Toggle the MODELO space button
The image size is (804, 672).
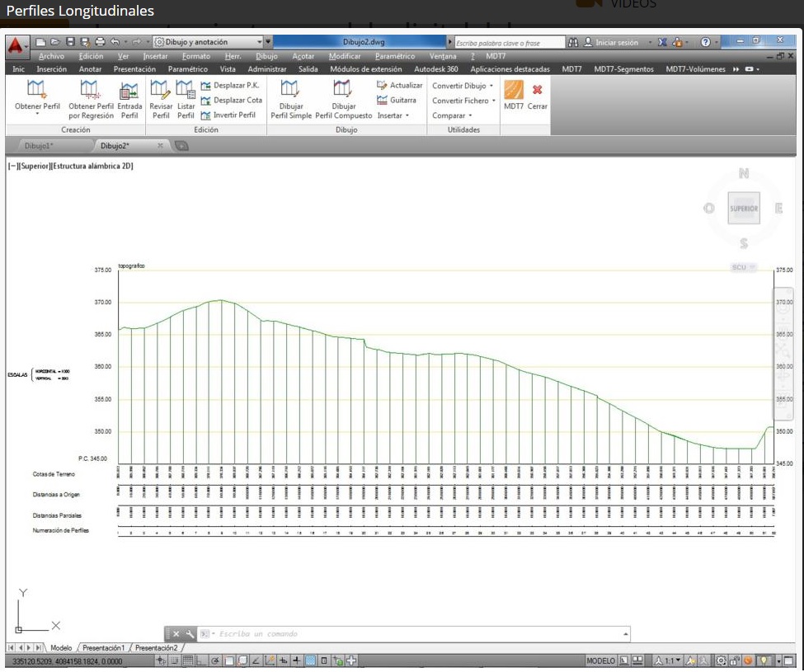coord(600,660)
